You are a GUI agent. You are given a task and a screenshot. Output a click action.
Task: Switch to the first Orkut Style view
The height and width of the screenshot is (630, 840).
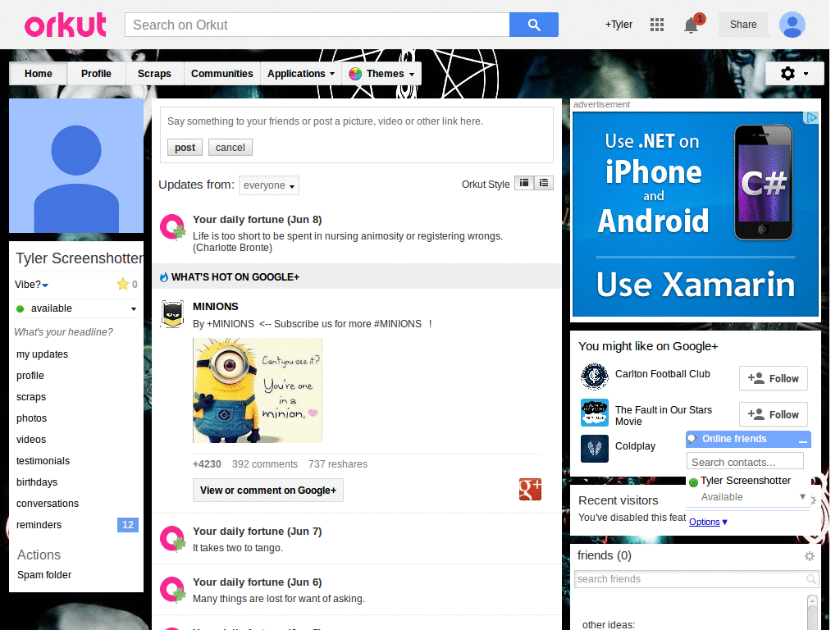524,183
